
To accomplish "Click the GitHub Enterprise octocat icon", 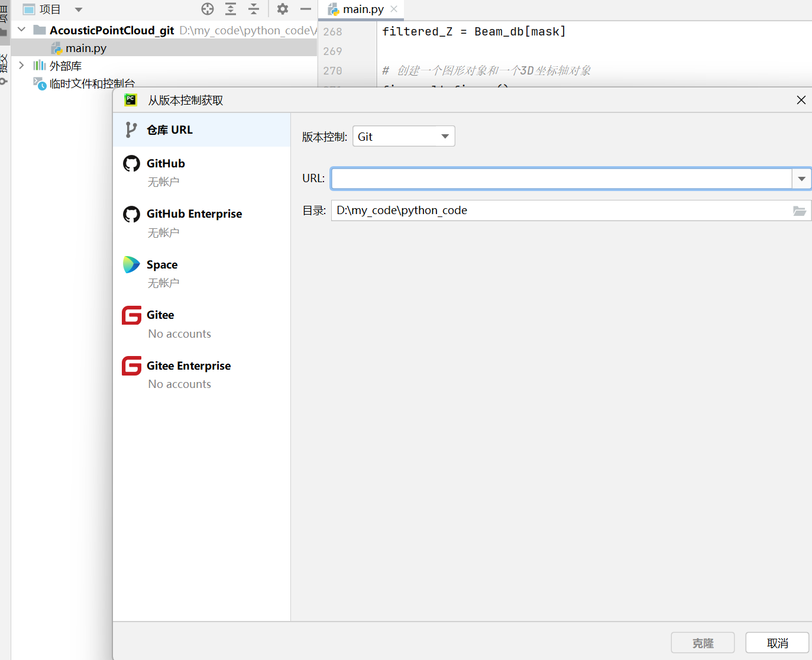I will tap(131, 214).
